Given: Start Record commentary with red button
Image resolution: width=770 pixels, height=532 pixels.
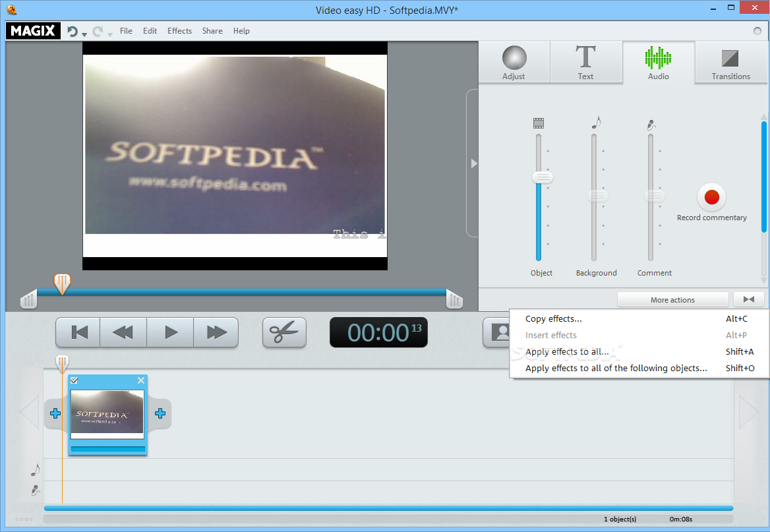Looking at the screenshot, I should tap(711, 197).
